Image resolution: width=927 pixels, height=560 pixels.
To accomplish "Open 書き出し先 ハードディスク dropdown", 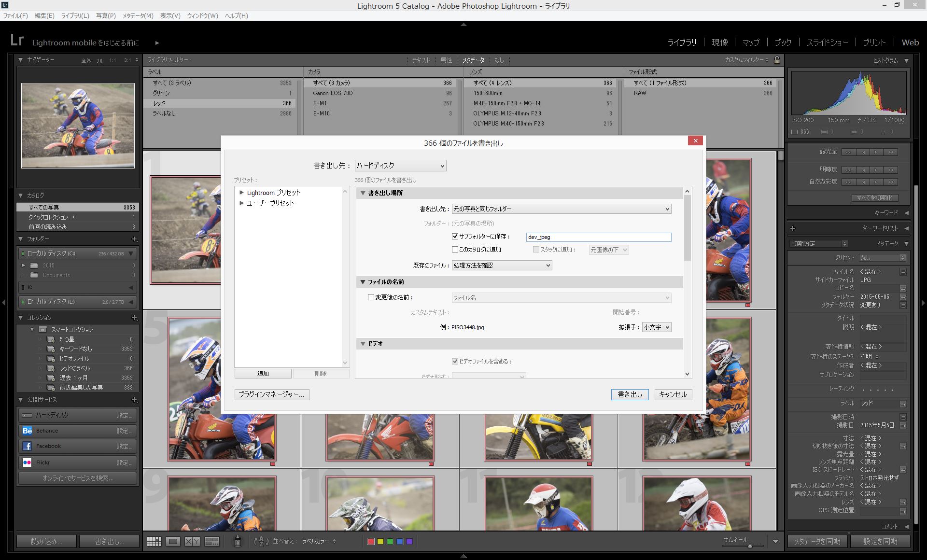I will (400, 166).
